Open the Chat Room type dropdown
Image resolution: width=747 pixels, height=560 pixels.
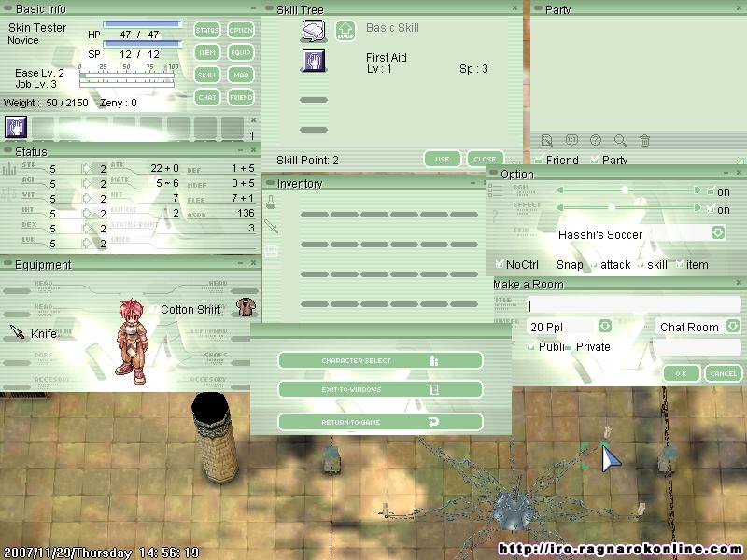(733, 326)
